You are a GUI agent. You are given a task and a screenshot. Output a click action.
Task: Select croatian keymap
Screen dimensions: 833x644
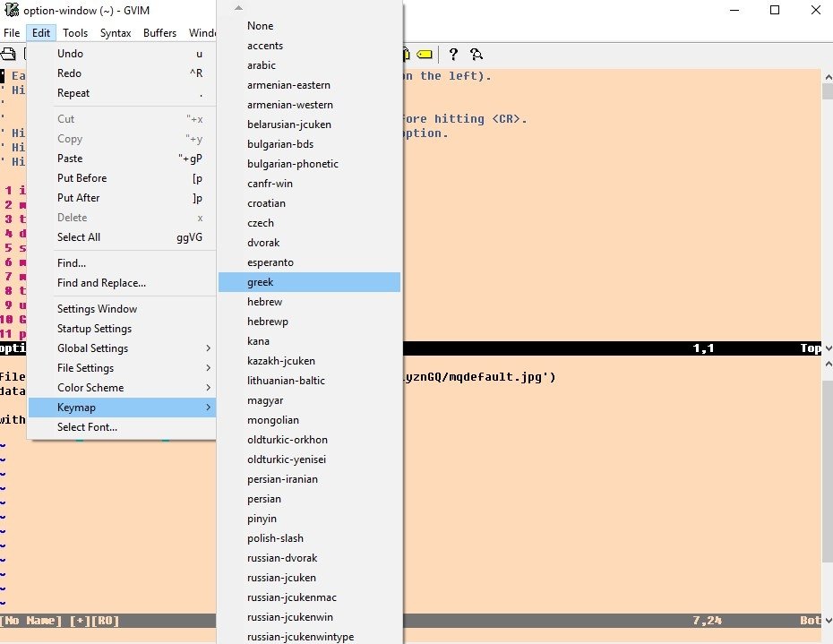tap(309, 203)
